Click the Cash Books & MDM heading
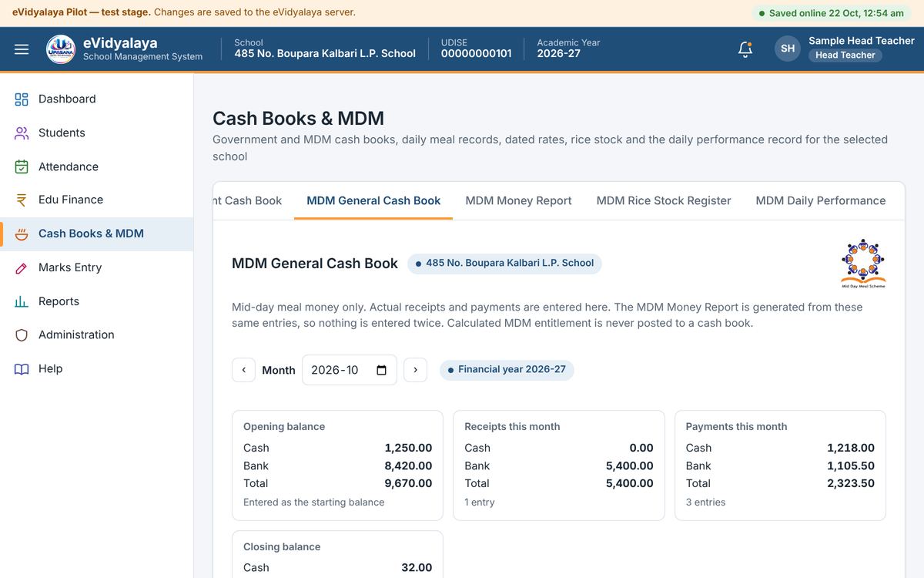Screen dimensions: 924x578 pos(298,118)
